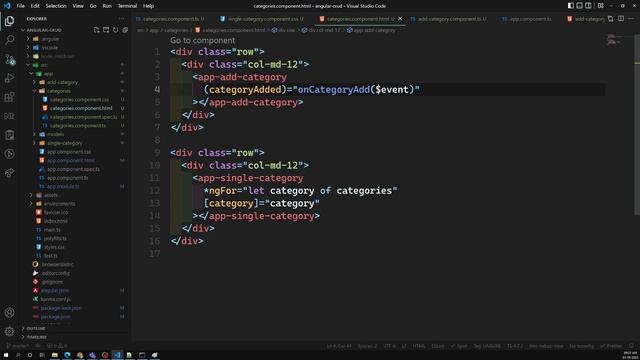Toggle the secondary side bar
Image resolution: width=640 pixels, height=360 pixels.
tap(588, 6)
